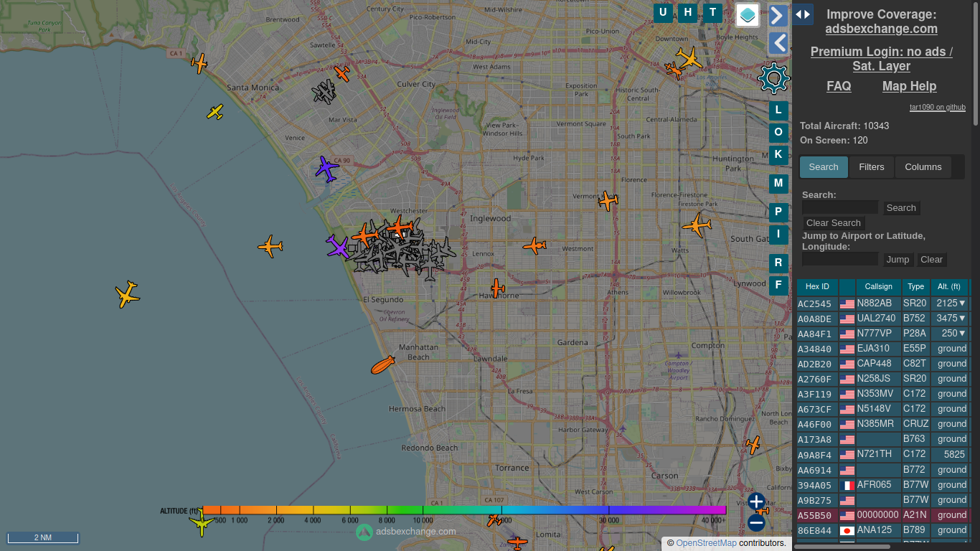
Task: Select orange plane near CA 1 coast
Action: point(199,63)
